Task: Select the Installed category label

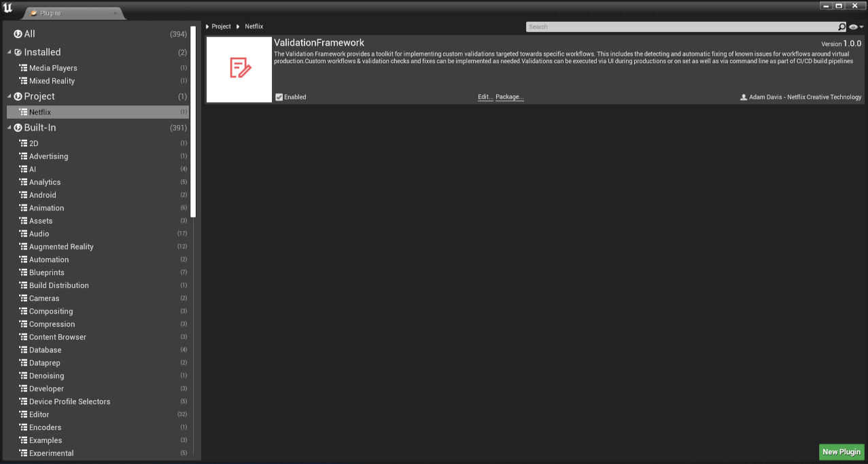Action: tap(42, 52)
